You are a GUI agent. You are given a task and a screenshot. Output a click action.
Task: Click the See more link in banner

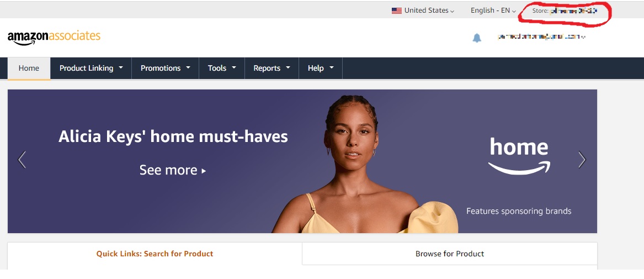pos(173,170)
